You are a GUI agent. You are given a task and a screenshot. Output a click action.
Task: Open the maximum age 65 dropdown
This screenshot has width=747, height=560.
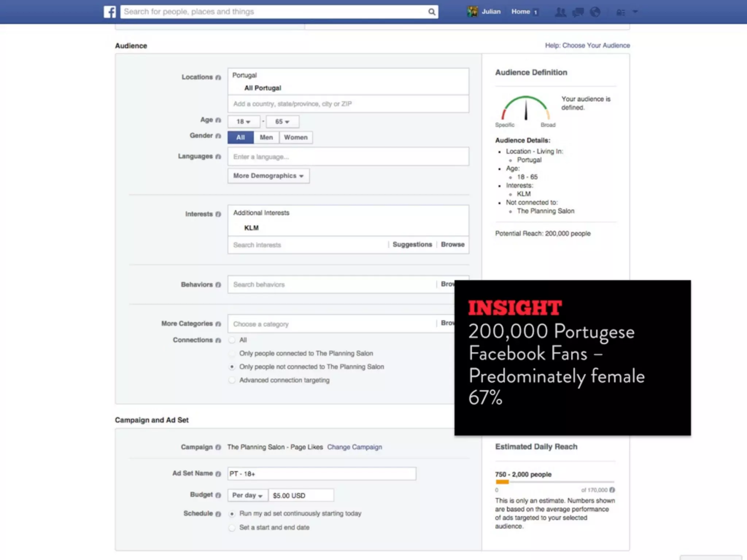point(282,122)
